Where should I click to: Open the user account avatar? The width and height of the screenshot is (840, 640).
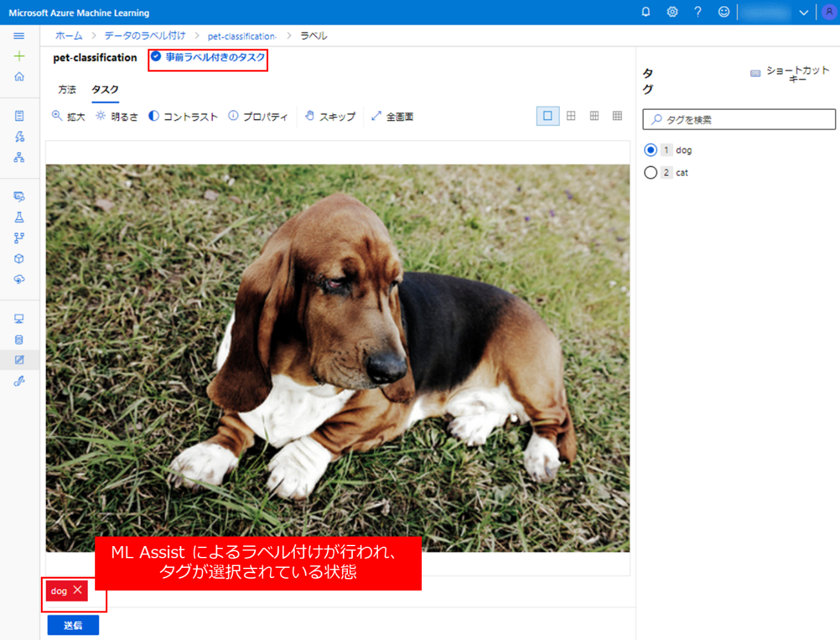pos(829,12)
